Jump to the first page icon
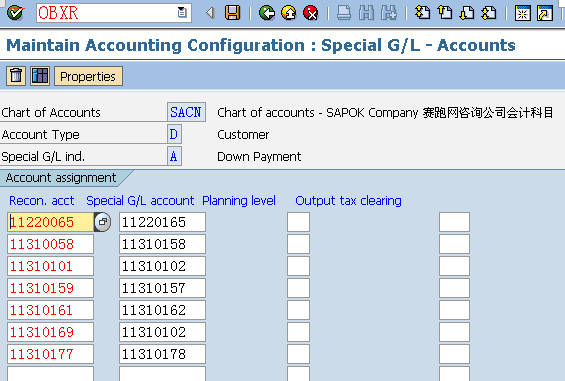 point(422,13)
